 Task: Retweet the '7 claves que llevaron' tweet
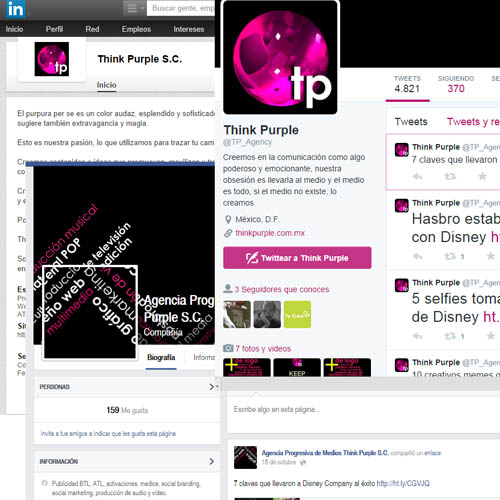tap(450, 176)
